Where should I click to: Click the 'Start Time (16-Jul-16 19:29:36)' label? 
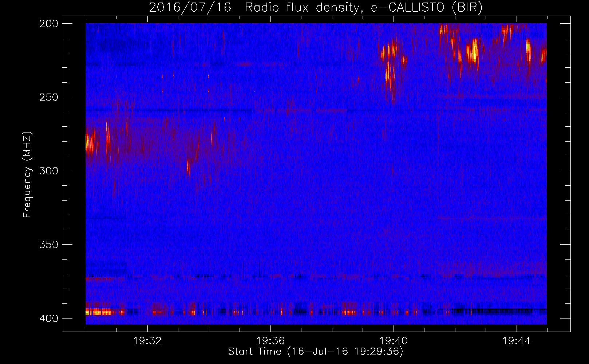pyautogui.click(x=316, y=352)
